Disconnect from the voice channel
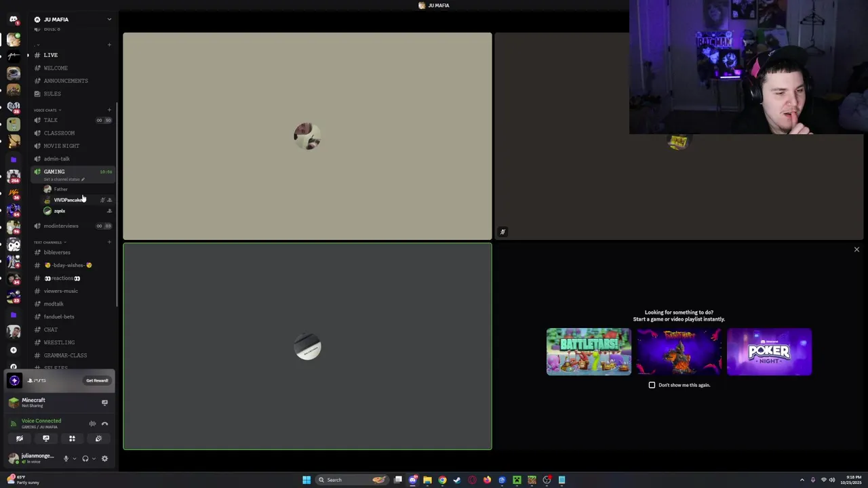The height and width of the screenshot is (488, 868). (x=104, y=424)
